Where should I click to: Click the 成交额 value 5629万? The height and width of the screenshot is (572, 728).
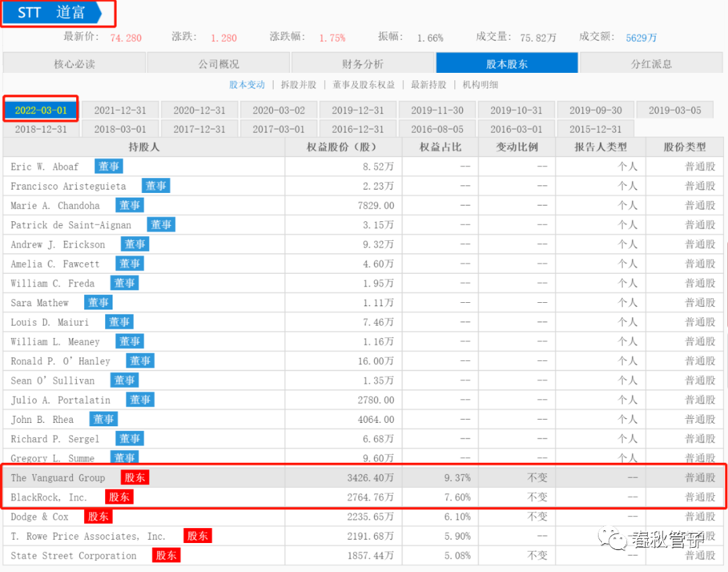coord(641,38)
